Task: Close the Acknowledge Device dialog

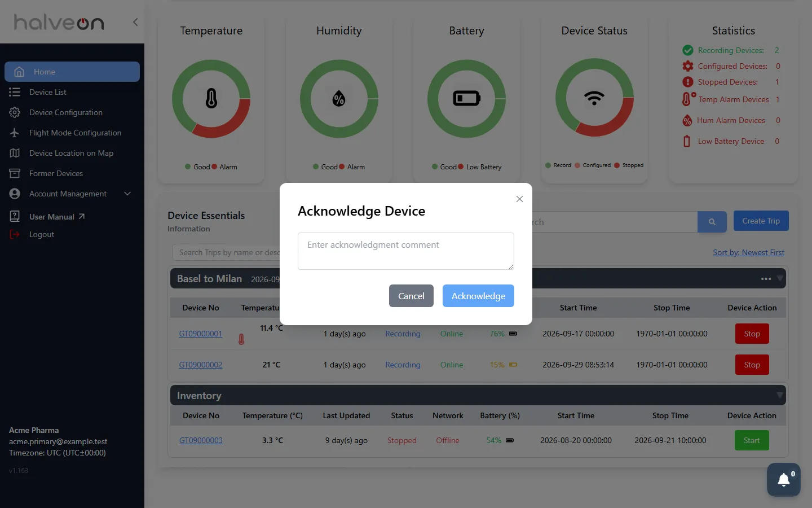Action: tap(519, 199)
